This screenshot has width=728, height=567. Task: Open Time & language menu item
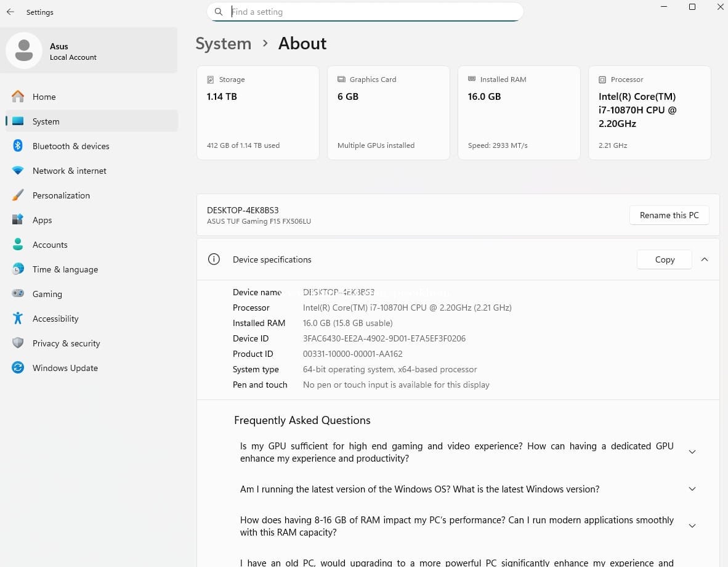point(65,269)
